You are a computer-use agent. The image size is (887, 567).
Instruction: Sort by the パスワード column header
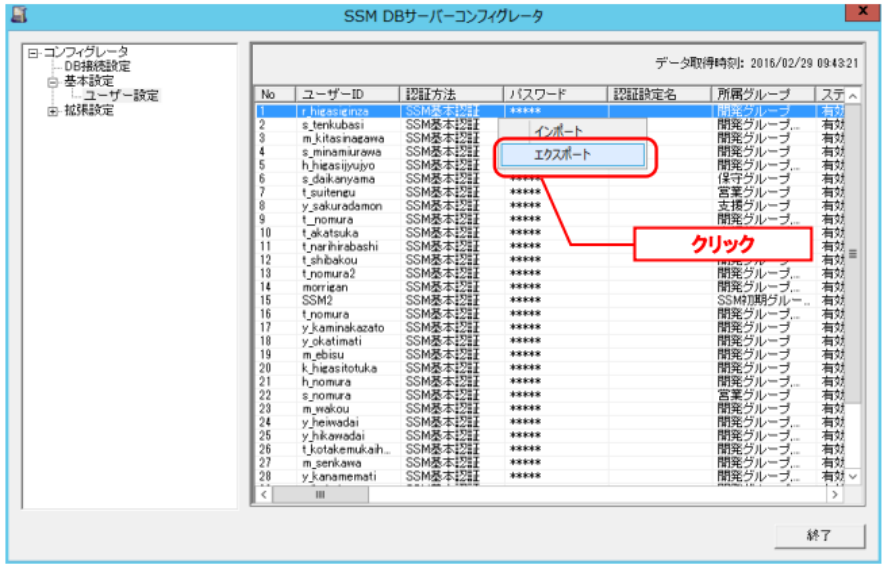[x=555, y=94]
